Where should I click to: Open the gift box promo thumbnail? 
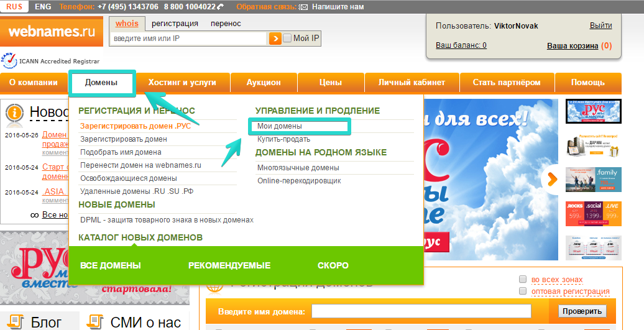click(594, 145)
